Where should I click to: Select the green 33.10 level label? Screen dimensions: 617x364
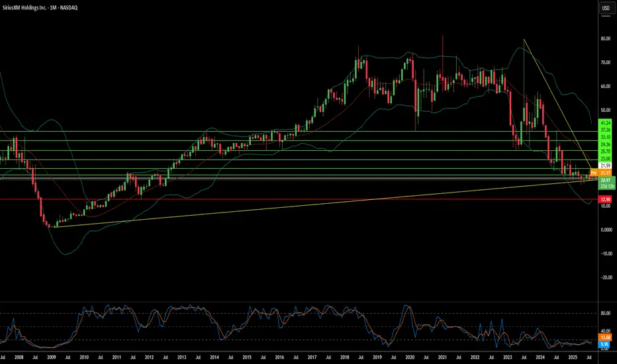(604, 138)
